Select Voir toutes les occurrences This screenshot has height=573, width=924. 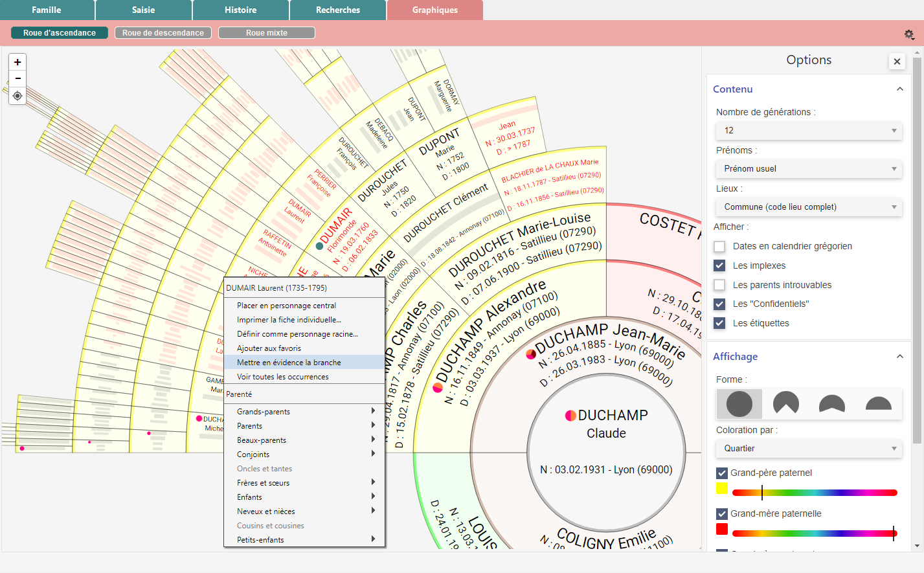304,377
